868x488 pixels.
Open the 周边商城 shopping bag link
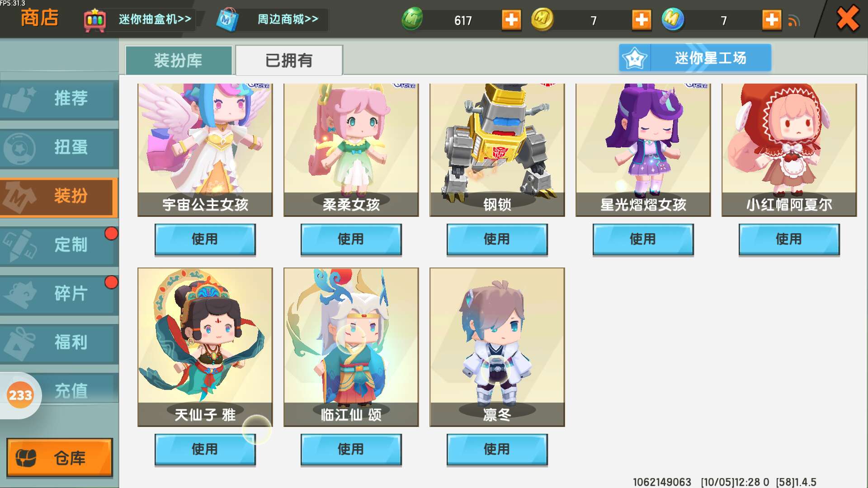(x=272, y=20)
